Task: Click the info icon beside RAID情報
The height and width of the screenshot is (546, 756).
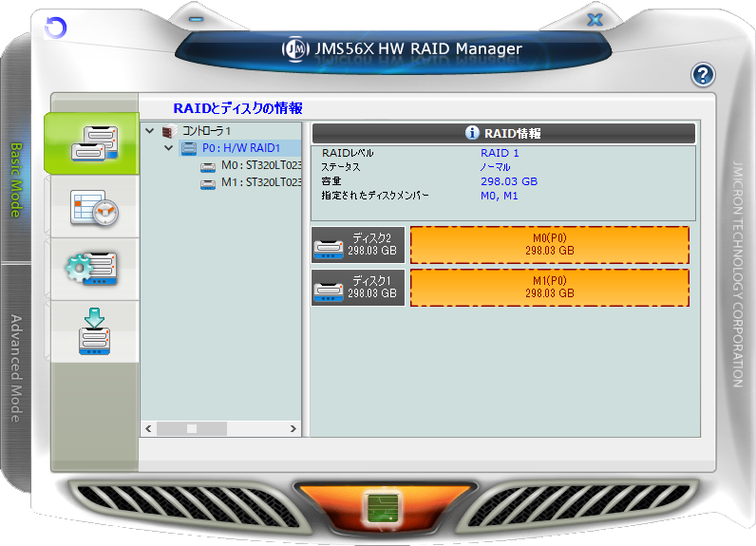Action: point(472,133)
